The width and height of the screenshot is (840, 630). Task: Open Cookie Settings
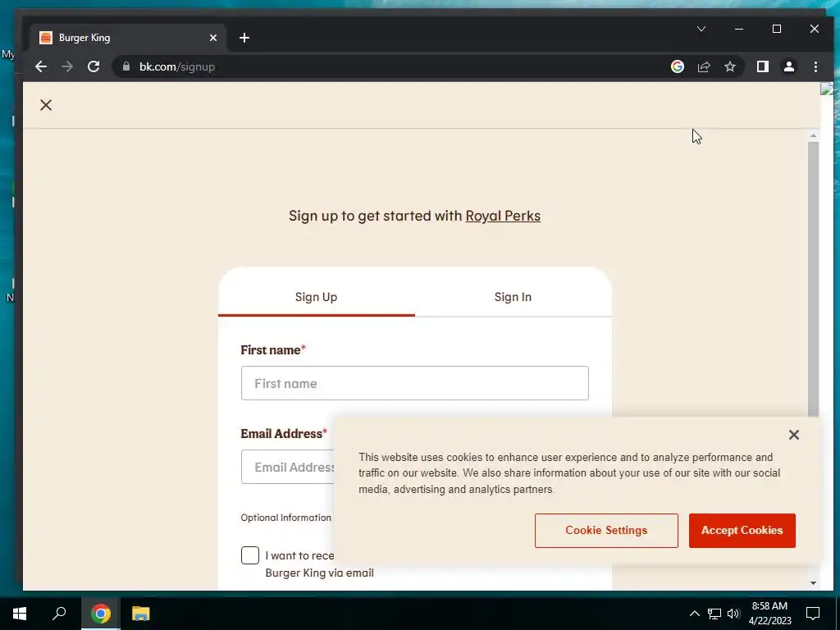tap(606, 531)
